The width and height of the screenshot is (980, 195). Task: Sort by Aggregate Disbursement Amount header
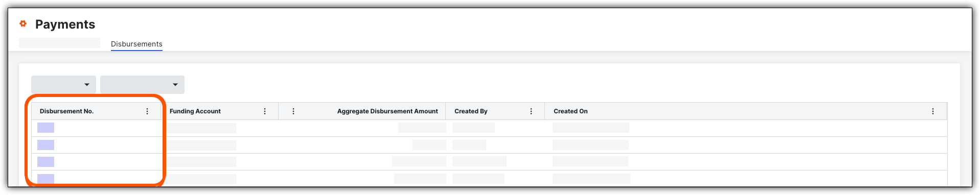tap(388, 111)
